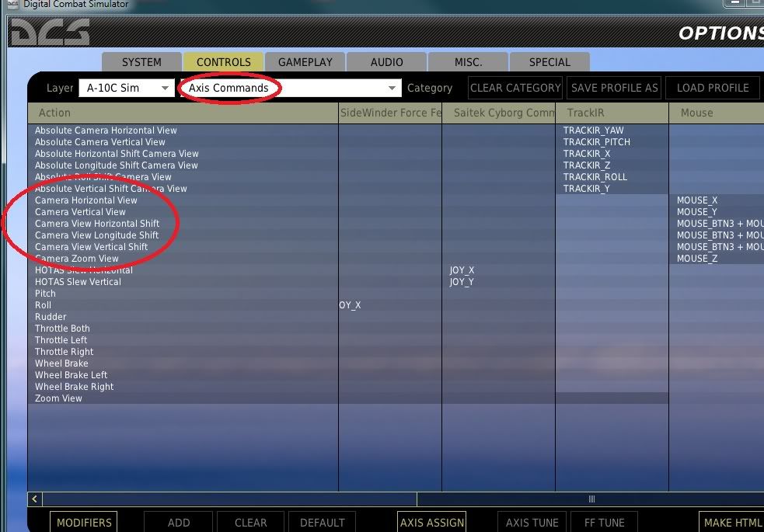The image size is (764, 532).
Task: Select JOY_X cell for HOTAS Slew Horizontal
Action: pos(462,270)
